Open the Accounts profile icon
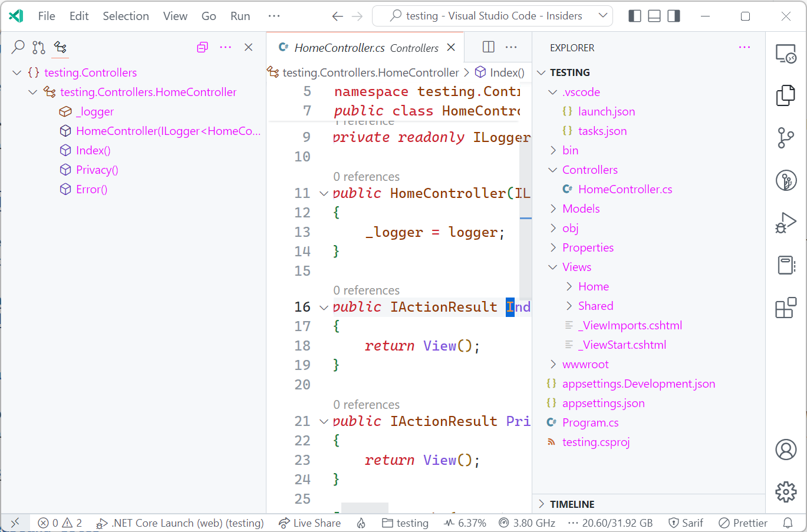Image resolution: width=807 pixels, height=532 pixels. click(x=786, y=450)
